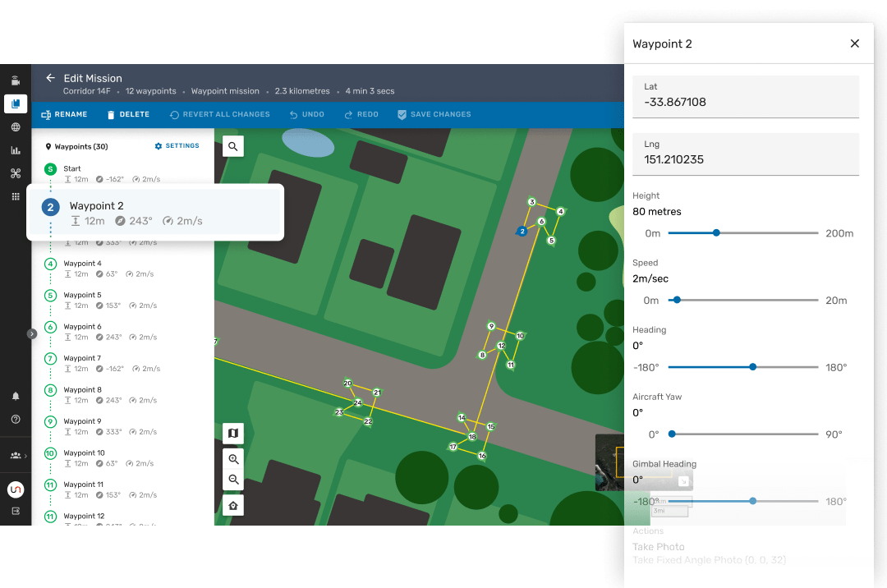Select waypoint 5 marker on the map

point(552,241)
